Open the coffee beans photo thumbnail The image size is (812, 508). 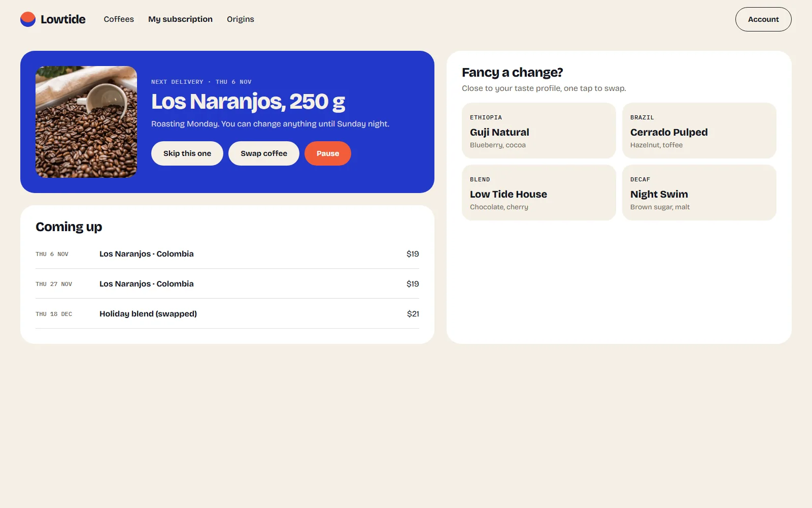tap(86, 122)
